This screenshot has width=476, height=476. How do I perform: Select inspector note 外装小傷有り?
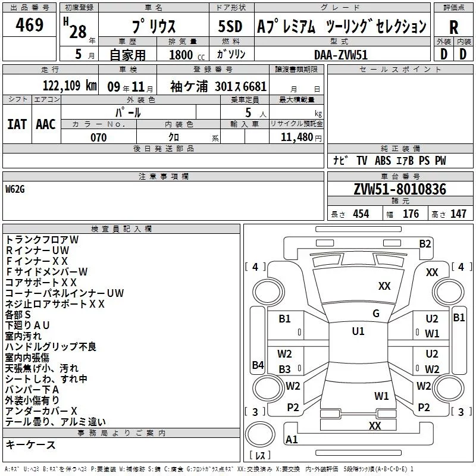click(32, 400)
